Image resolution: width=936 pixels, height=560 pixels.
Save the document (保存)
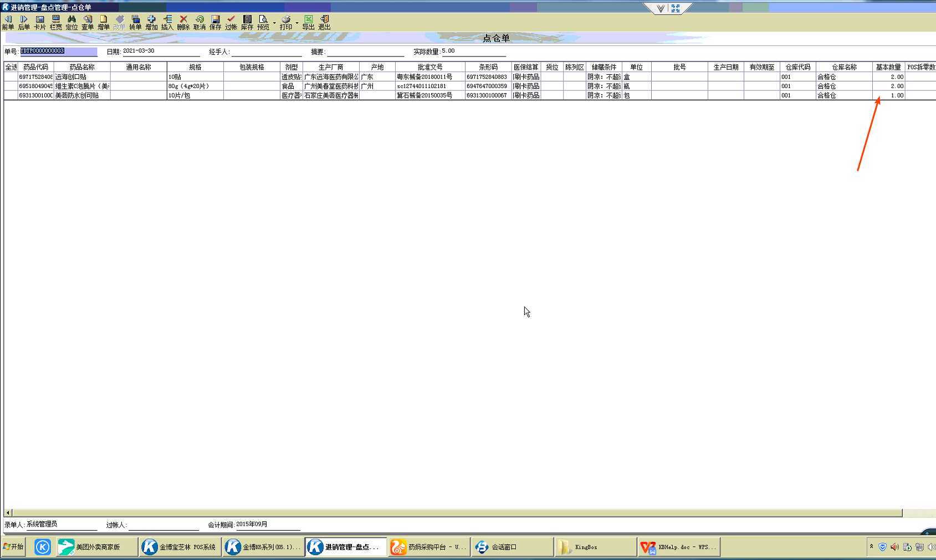coord(216,23)
